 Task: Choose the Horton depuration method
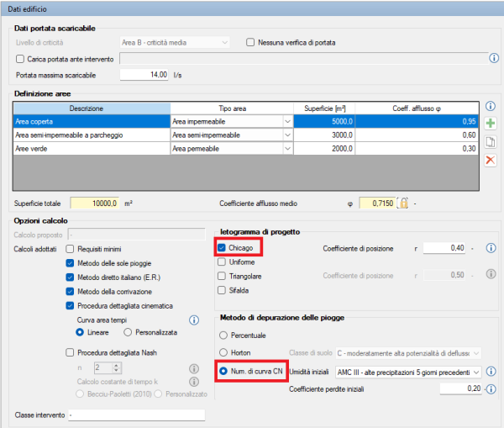[223, 352]
